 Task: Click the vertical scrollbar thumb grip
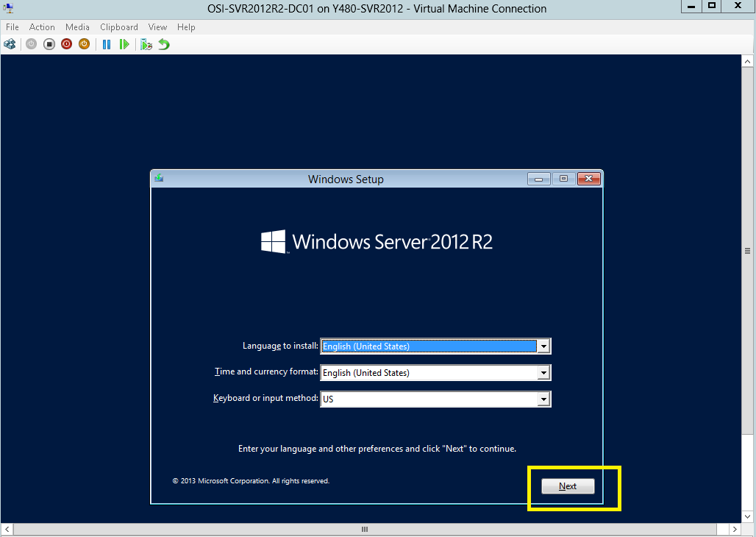pyautogui.click(x=747, y=251)
